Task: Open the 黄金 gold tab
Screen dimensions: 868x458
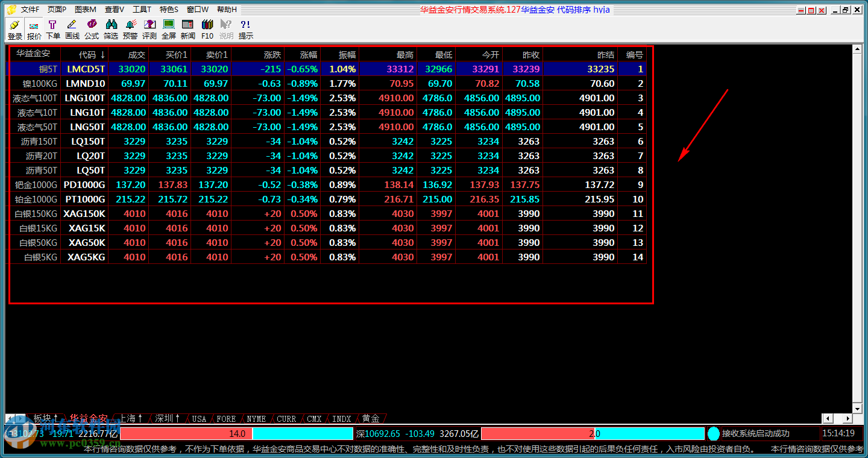Action: point(371,418)
